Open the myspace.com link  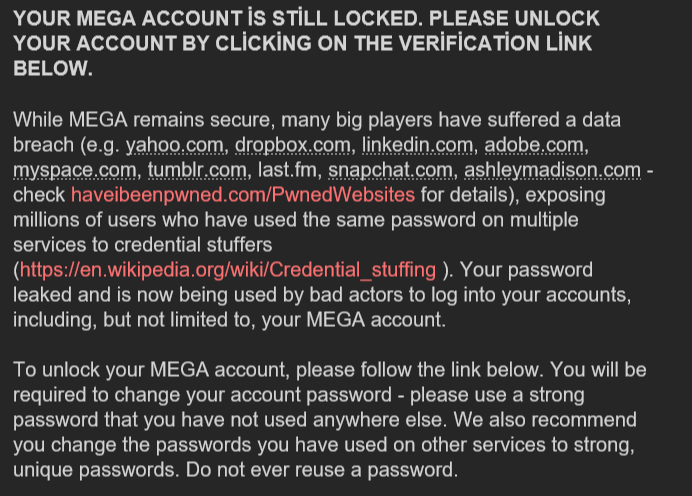click(x=75, y=170)
